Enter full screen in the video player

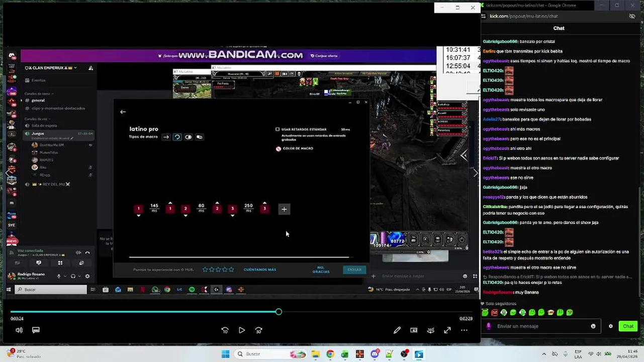pos(447,330)
